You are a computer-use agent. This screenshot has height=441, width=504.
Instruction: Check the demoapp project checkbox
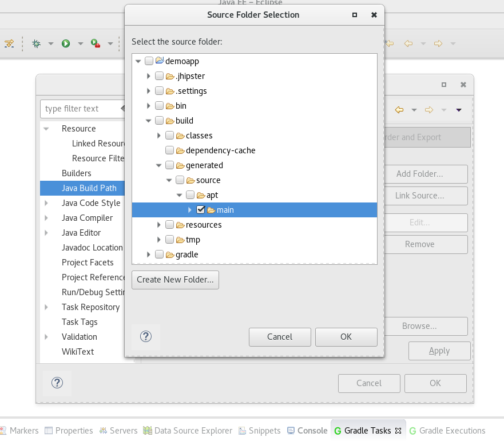pos(148,61)
